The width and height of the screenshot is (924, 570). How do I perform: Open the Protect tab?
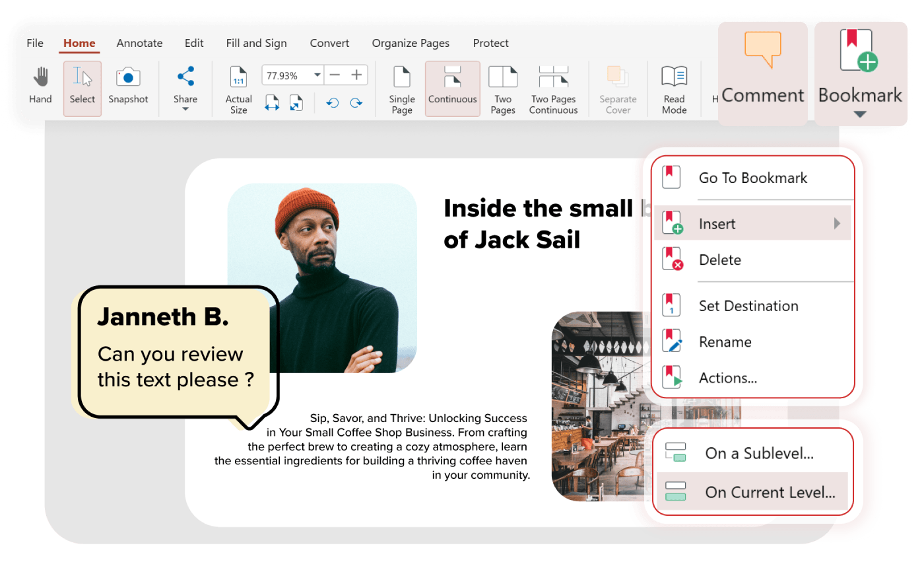pos(490,43)
